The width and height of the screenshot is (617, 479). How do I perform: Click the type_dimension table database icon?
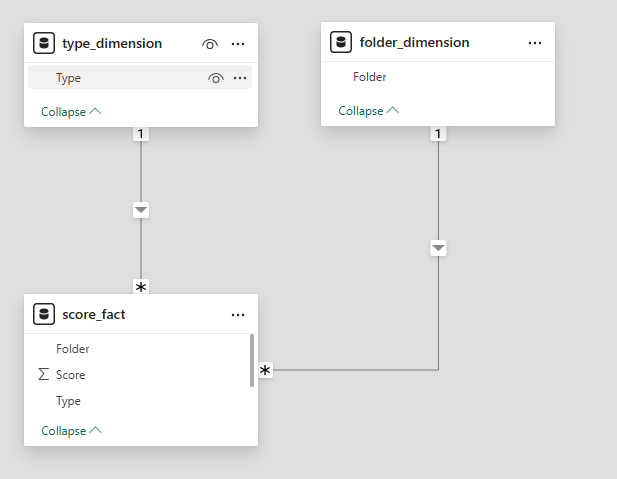[44, 43]
